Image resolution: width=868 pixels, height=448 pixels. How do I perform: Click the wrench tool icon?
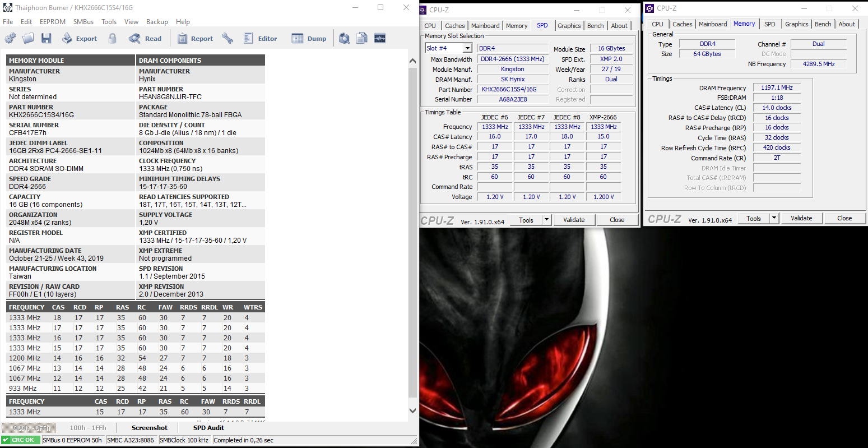click(227, 39)
